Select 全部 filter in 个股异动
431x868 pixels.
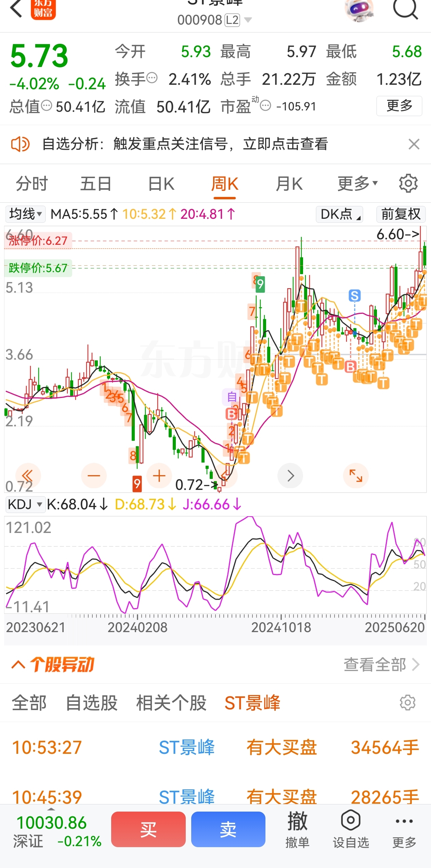(29, 703)
